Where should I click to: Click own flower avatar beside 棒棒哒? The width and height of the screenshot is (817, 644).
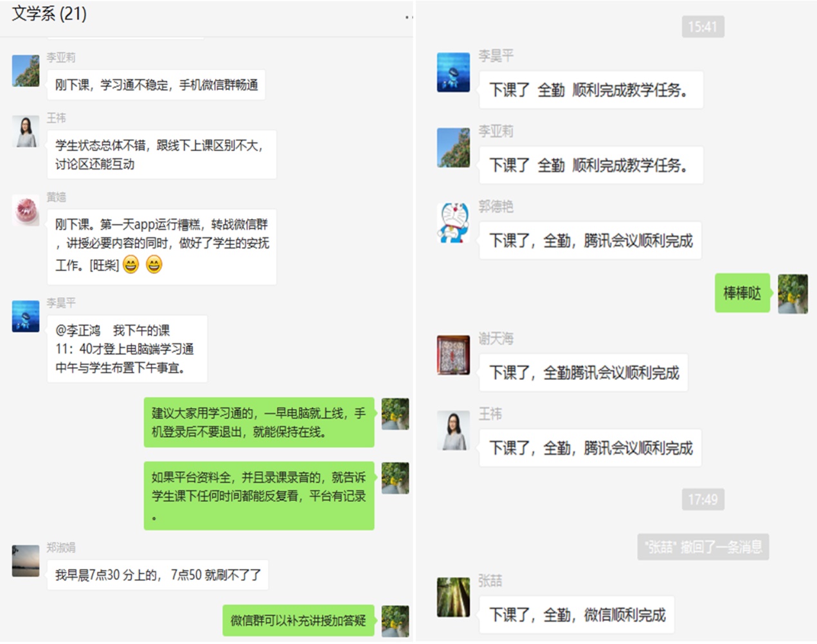pos(793,294)
